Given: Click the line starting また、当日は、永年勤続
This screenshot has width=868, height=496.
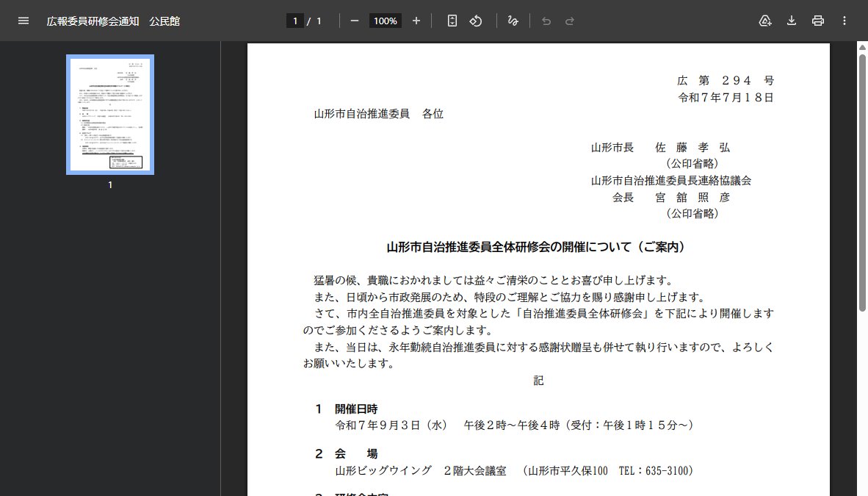Looking at the screenshot, I should 543,347.
